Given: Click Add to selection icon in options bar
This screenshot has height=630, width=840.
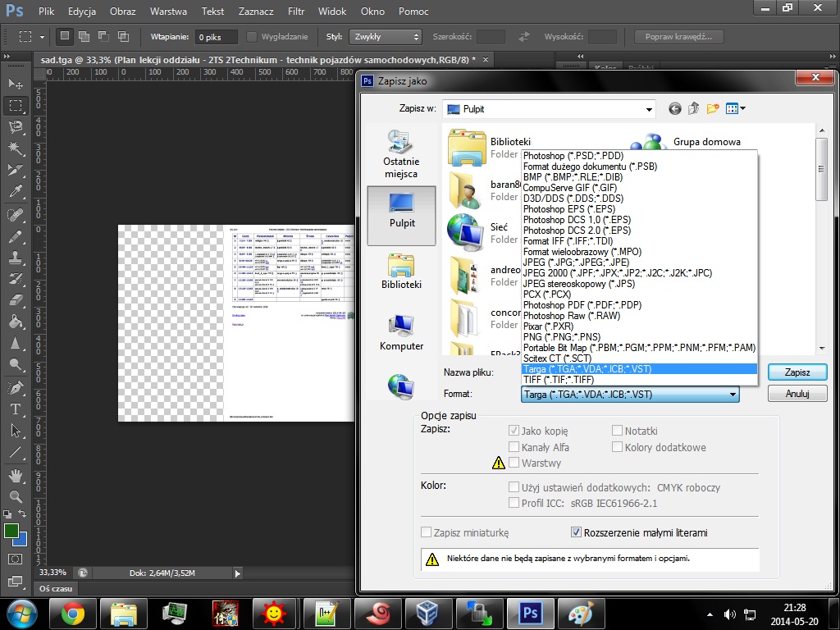Looking at the screenshot, I should [x=84, y=36].
